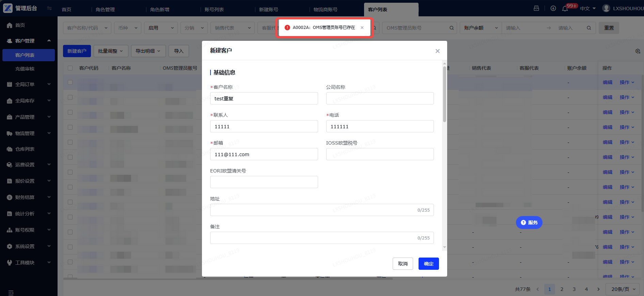644x296 pixels.
Task: Focus the 邮箱 field with 111@111.com
Action: 264,154
